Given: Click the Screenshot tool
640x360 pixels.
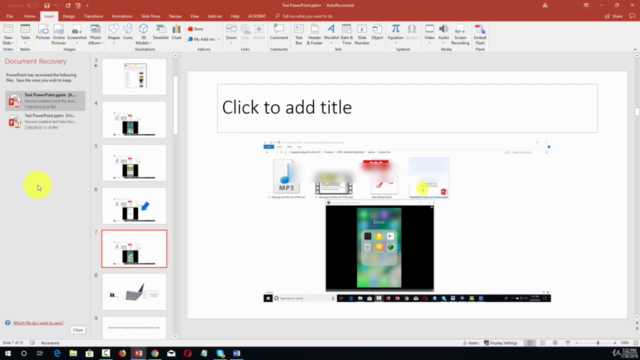Looking at the screenshot, I should 77,33.
